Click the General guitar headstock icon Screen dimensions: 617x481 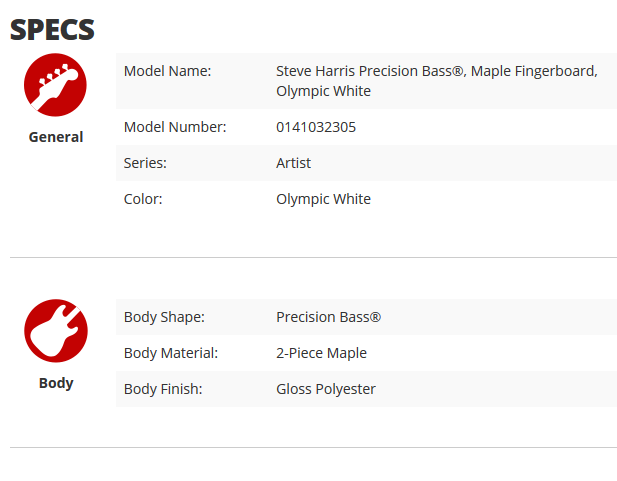tap(55, 85)
